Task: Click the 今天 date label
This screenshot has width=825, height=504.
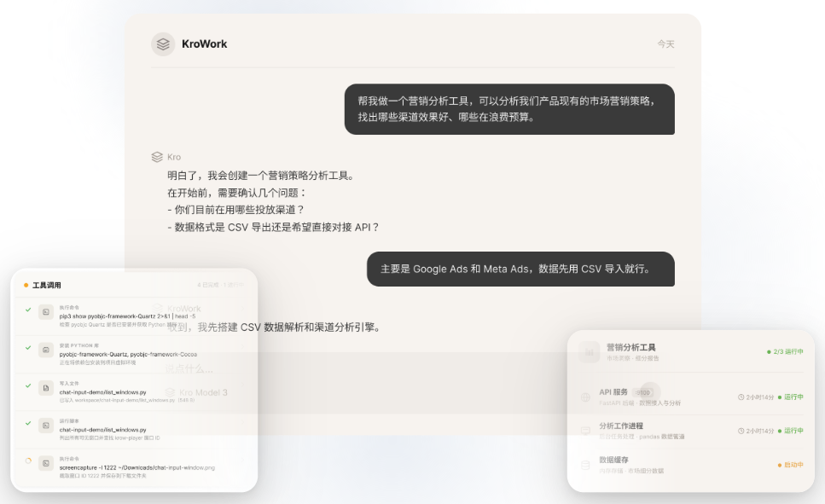Action: pyautogui.click(x=665, y=44)
